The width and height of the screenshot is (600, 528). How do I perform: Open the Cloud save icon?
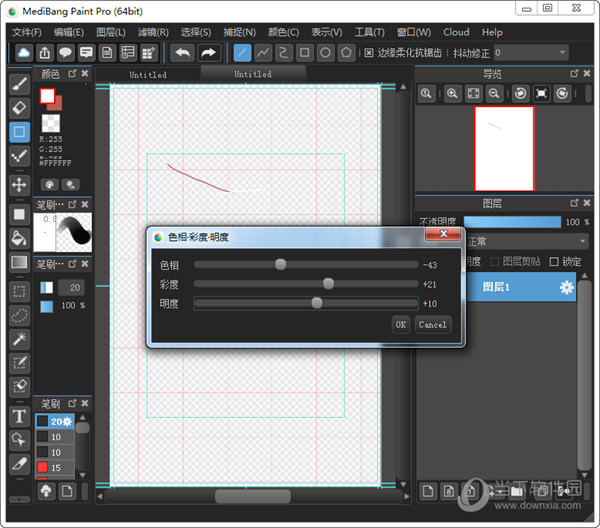pyautogui.click(x=24, y=53)
